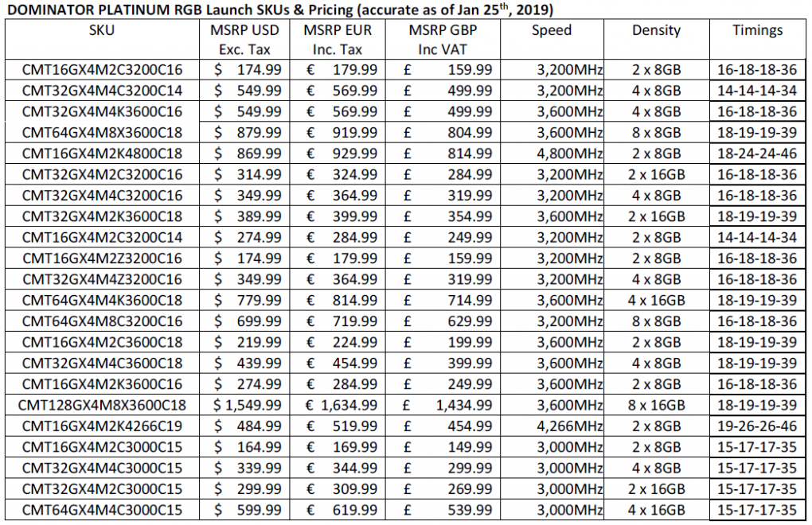Select SKU cell CMT32GX4M4Z3200C16
The width and height of the screenshot is (812, 525).
(x=102, y=278)
